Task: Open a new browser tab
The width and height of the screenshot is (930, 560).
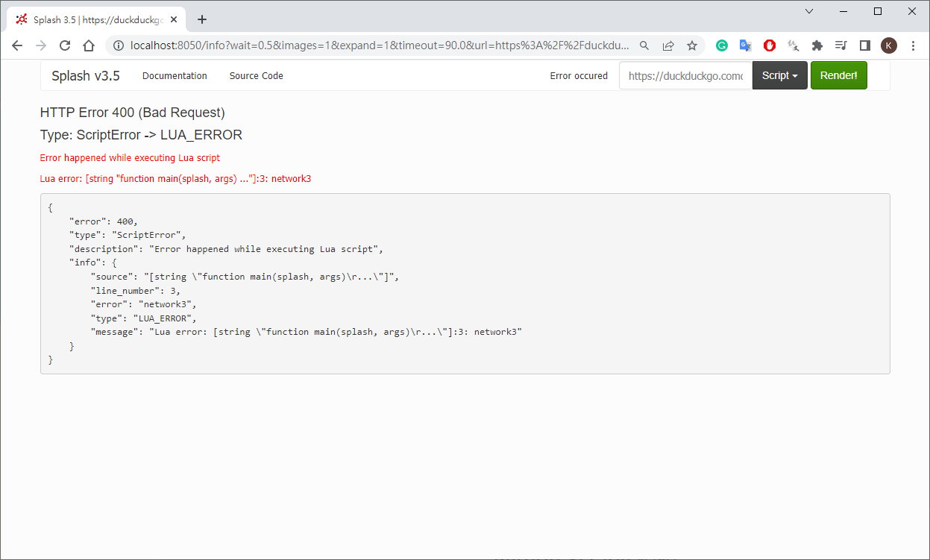Action: pos(202,19)
